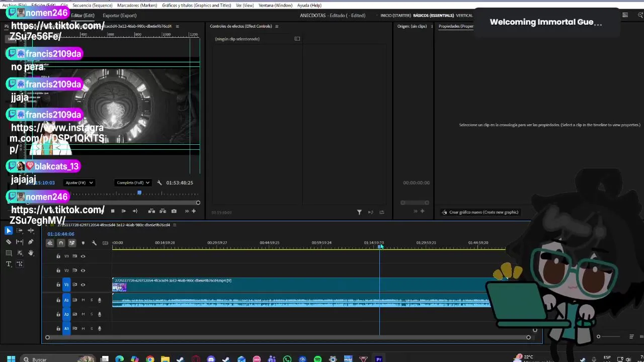The width and height of the screenshot is (644, 362).
Task: Open Program Monitor settings wrench
Action: pyautogui.click(x=159, y=183)
